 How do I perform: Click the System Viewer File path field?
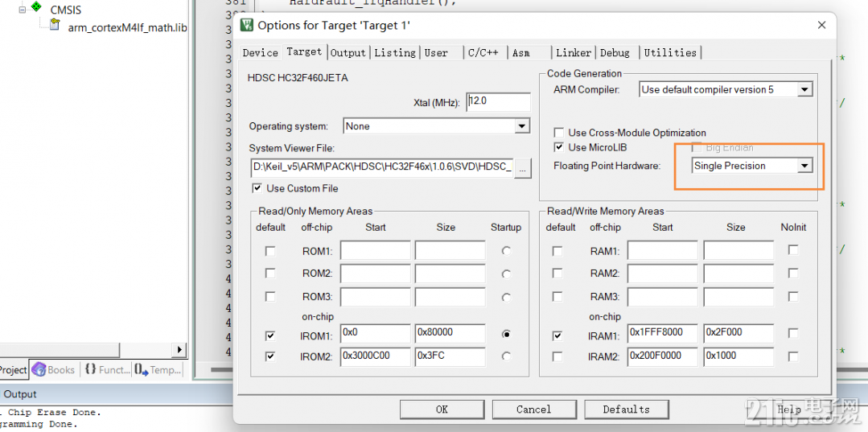pyautogui.click(x=383, y=167)
